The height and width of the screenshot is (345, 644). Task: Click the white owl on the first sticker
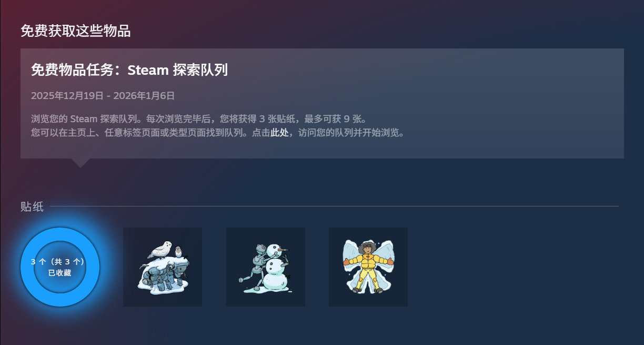tap(162, 248)
